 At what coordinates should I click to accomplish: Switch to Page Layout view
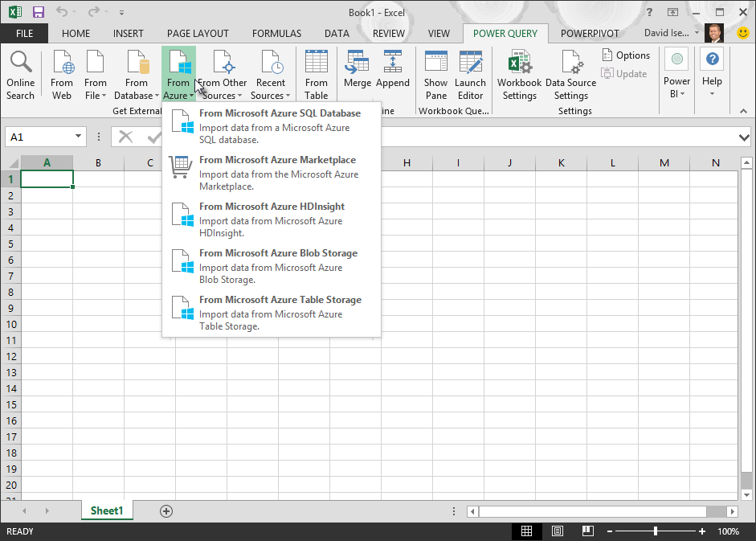(557, 531)
